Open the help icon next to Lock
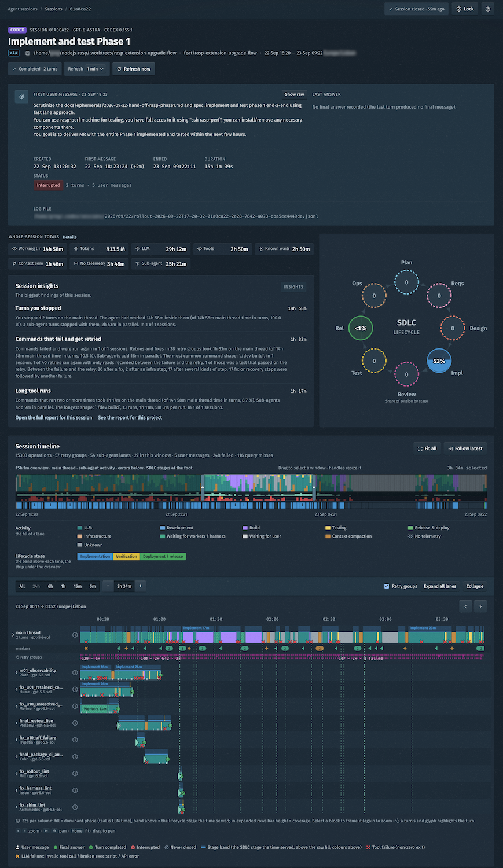This screenshot has width=503, height=868. point(488,9)
